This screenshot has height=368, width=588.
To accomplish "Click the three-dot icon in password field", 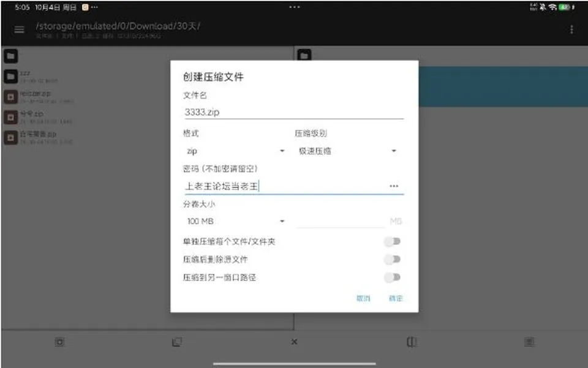I will [394, 186].
